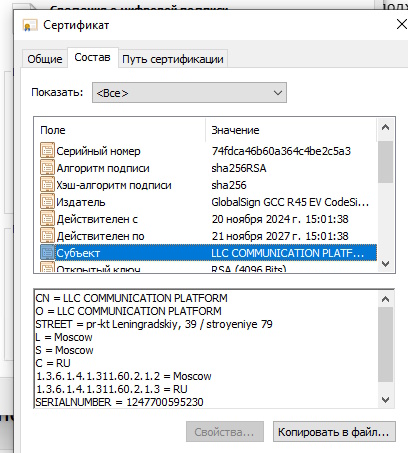Click the field icon beside Действителен по
Image resolution: width=408 pixels, height=453 pixels.
point(47,236)
